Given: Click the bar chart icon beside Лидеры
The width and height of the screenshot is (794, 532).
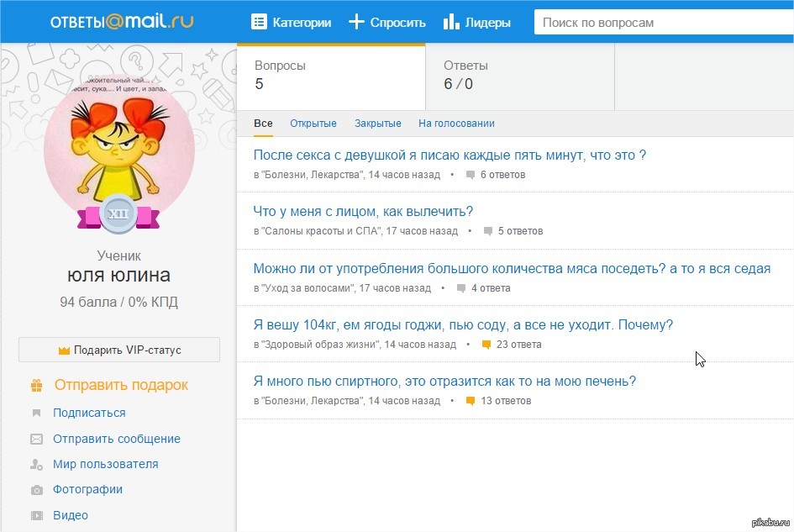Looking at the screenshot, I should click(450, 22).
